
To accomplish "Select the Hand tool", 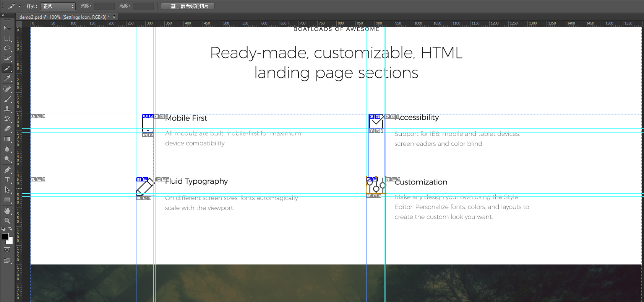I will 7,211.
